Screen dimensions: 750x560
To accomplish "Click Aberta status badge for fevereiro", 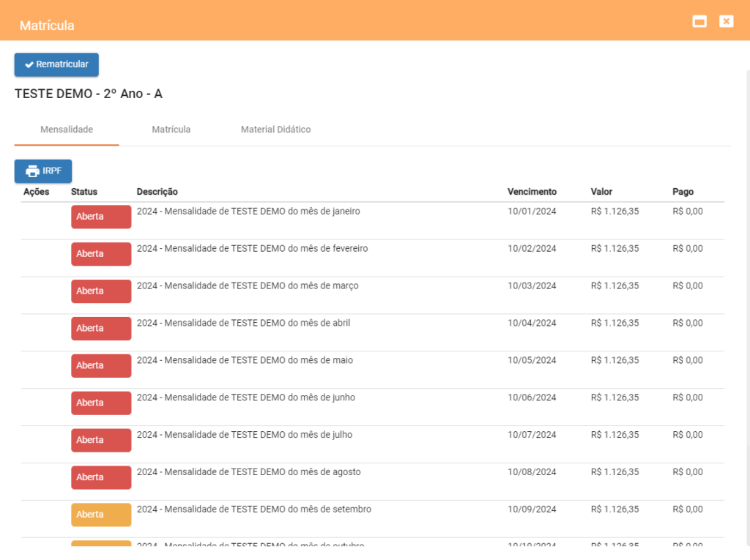I will [101, 254].
